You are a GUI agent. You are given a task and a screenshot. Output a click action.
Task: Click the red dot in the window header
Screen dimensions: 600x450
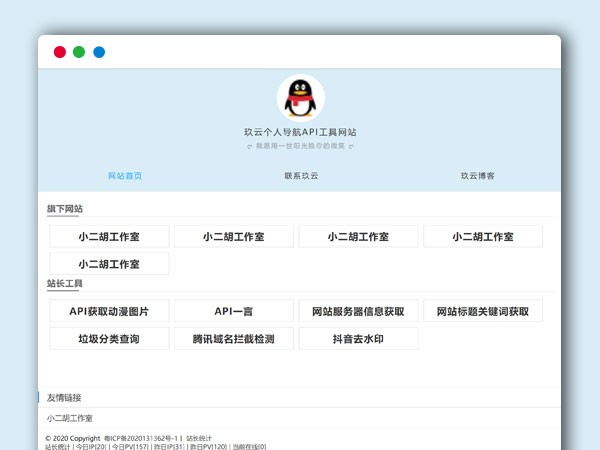tap(60, 52)
